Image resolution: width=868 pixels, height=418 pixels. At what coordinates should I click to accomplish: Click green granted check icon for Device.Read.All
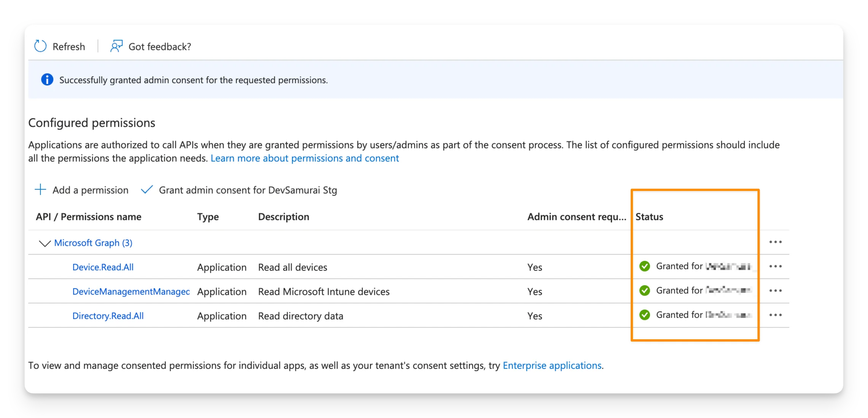click(645, 266)
